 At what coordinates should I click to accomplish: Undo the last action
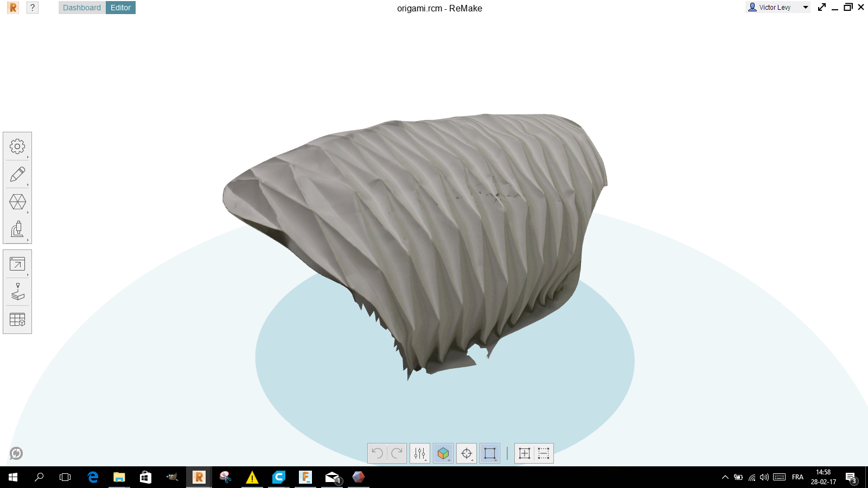coord(378,453)
